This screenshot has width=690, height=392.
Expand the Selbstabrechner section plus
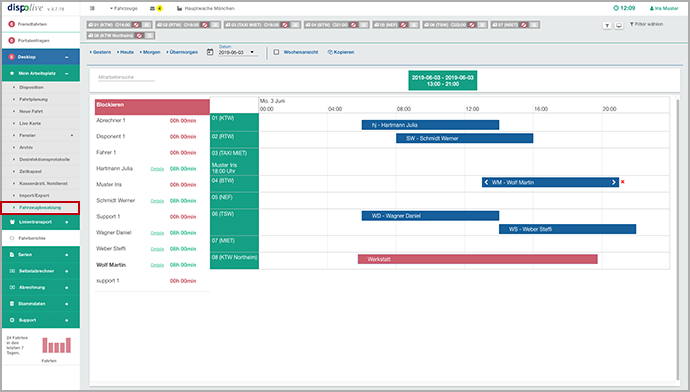pyautogui.click(x=66, y=271)
